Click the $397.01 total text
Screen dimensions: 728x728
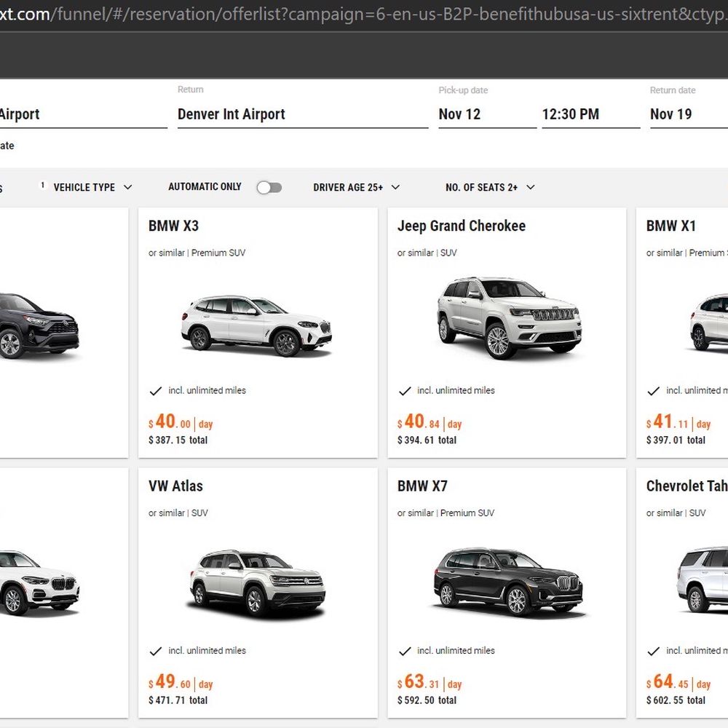click(x=676, y=440)
